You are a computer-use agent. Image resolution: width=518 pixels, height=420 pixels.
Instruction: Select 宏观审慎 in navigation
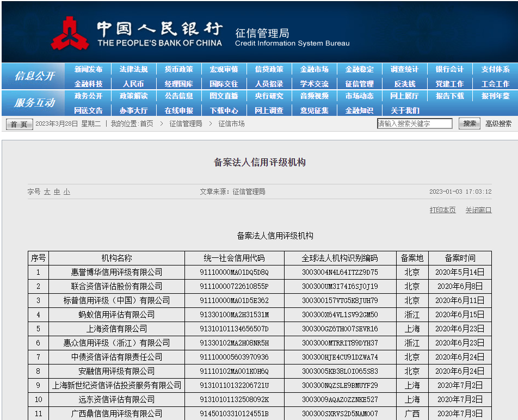coord(224,69)
